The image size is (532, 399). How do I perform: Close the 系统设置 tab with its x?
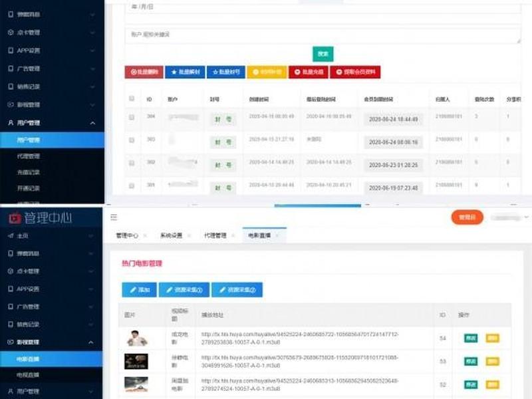pyautogui.click(x=189, y=235)
